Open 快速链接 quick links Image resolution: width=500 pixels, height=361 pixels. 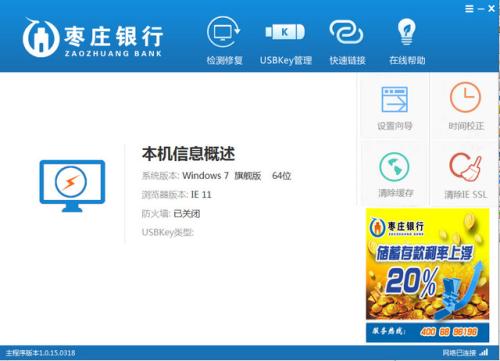(347, 42)
